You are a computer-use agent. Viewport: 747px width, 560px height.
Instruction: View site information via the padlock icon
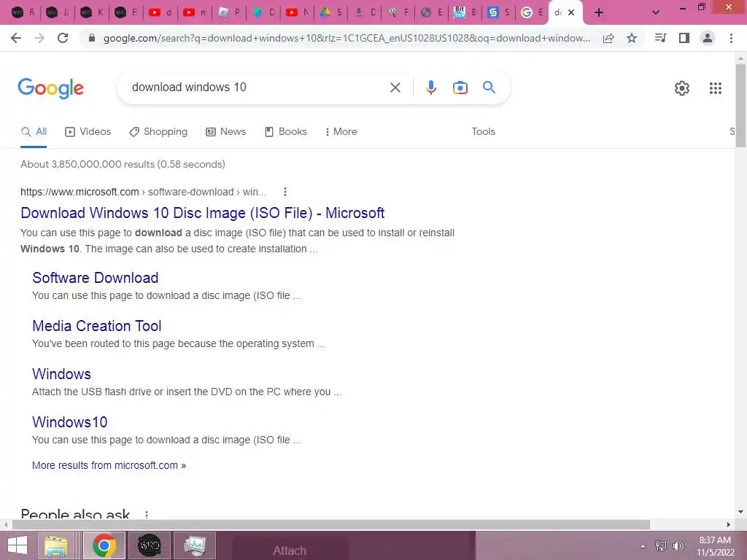point(92,38)
